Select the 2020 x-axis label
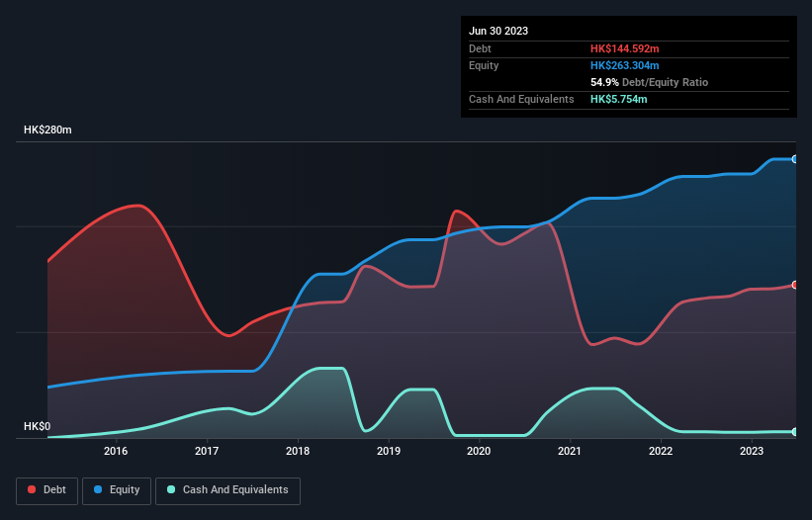Screen dimensions: 812x520 tap(479, 451)
